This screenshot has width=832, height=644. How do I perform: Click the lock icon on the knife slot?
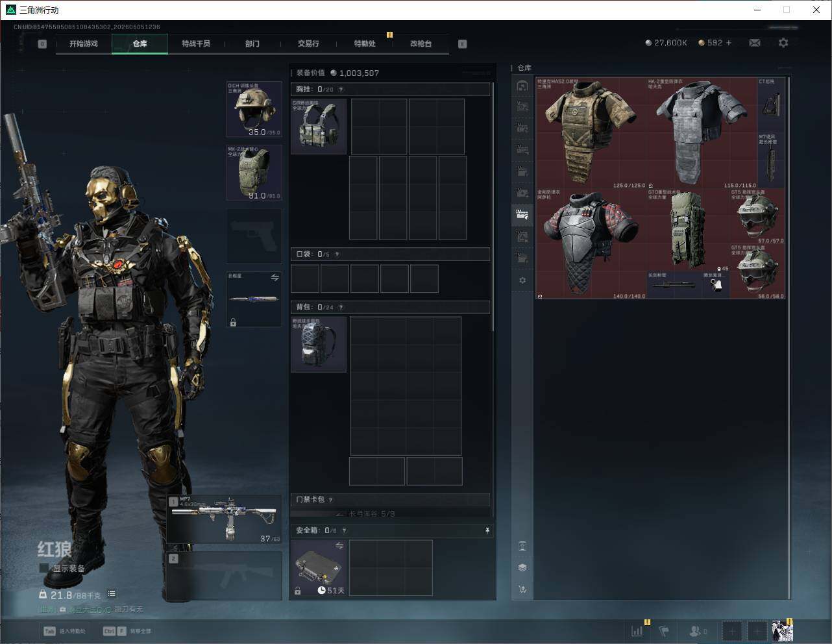pos(233,322)
